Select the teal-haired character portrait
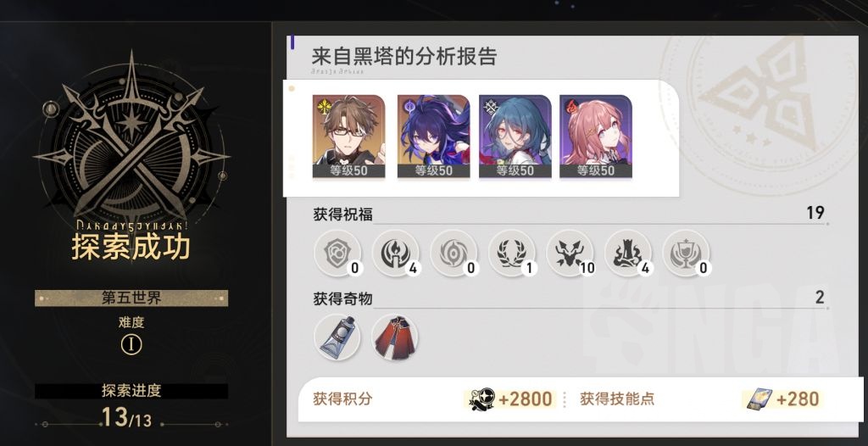868x446 pixels. point(515,137)
